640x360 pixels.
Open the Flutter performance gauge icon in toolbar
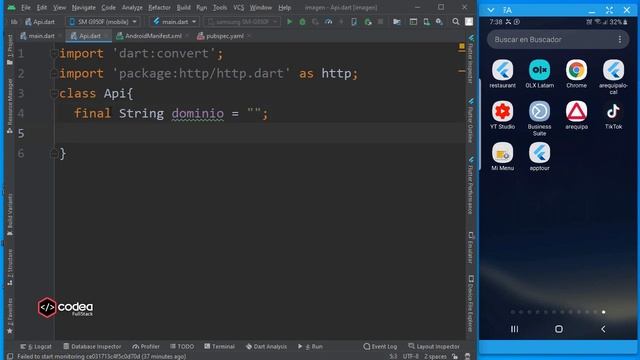tap(328, 22)
